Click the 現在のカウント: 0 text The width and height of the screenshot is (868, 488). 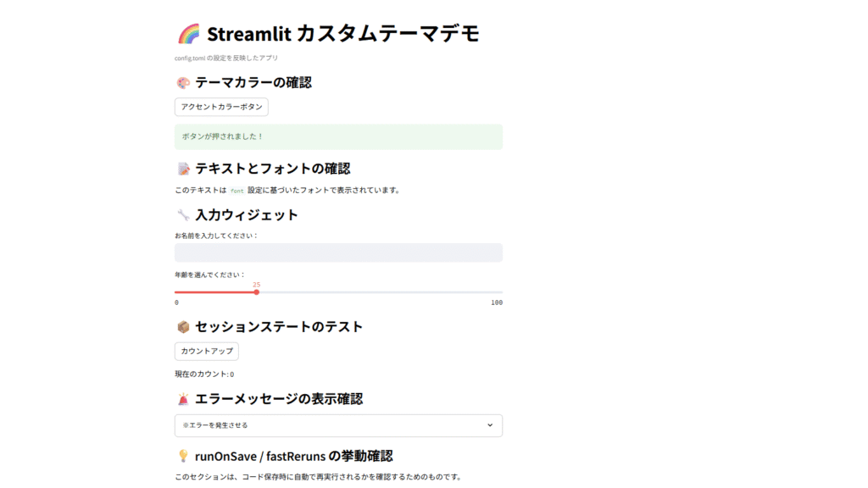204,374
